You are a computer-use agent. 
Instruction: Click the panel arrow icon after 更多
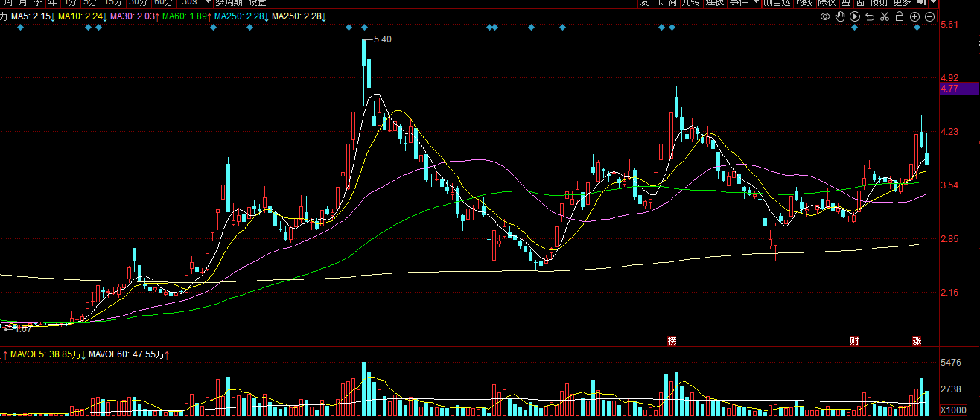(x=921, y=3)
